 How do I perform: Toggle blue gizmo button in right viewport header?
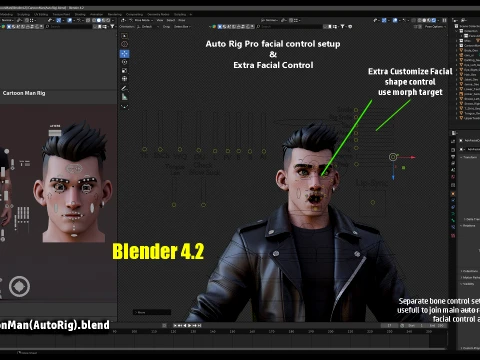384,20
